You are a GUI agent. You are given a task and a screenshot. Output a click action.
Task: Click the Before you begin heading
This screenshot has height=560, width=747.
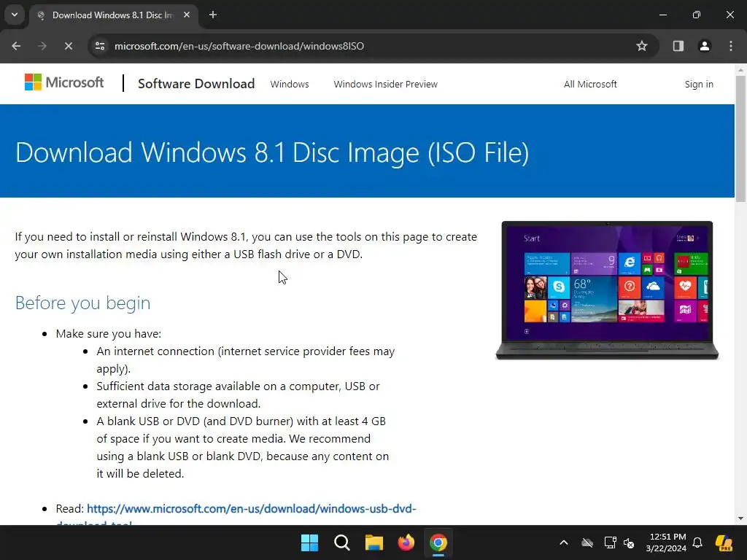pos(82,303)
